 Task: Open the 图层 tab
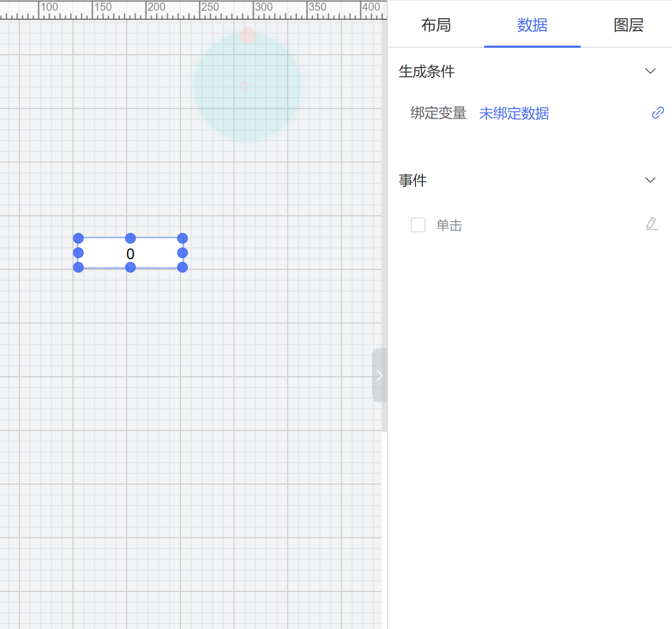pyautogui.click(x=629, y=25)
